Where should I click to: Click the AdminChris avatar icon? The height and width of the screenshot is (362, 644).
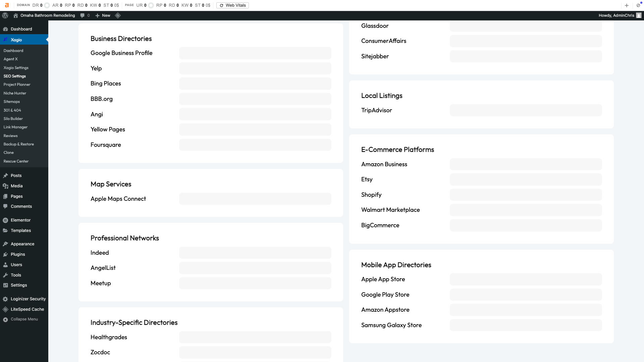tap(639, 15)
